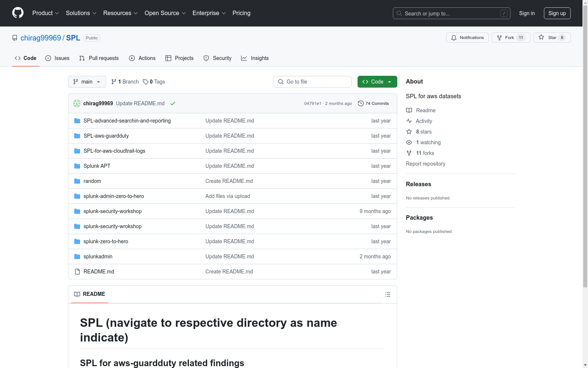Open the Releases heading link
The image size is (588, 368).
tap(419, 184)
